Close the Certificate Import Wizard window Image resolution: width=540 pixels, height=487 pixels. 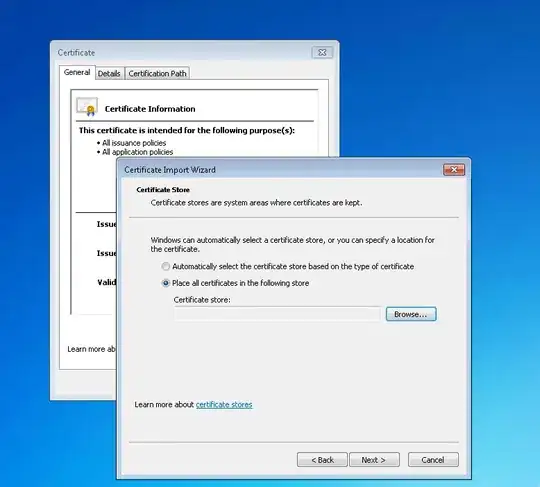[454, 169]
